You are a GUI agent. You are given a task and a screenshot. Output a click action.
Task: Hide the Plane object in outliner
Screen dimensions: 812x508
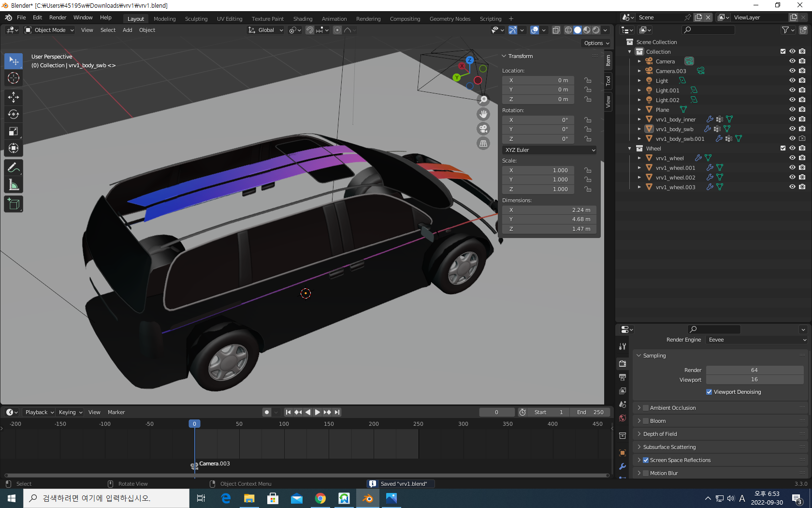click(792, 109)
